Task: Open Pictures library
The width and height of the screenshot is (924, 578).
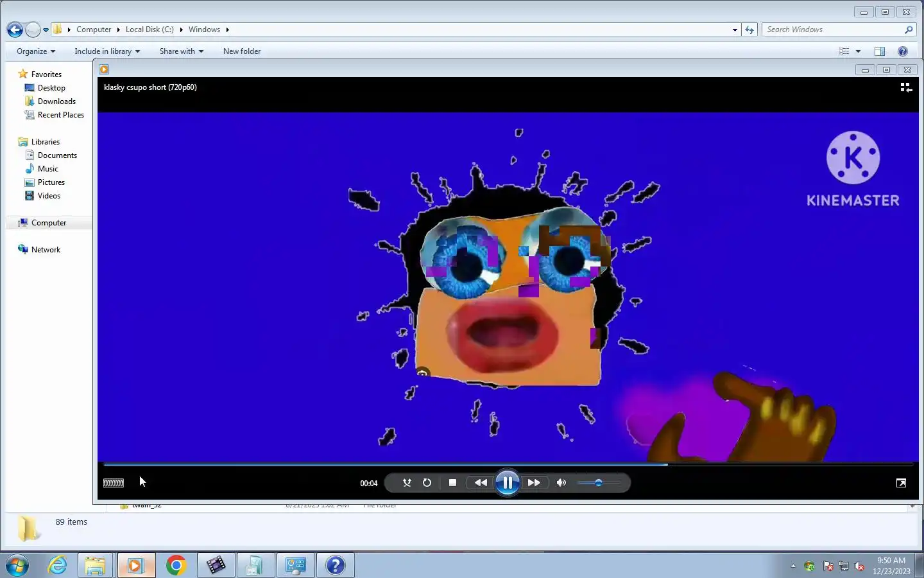Action: click(51, 182)
